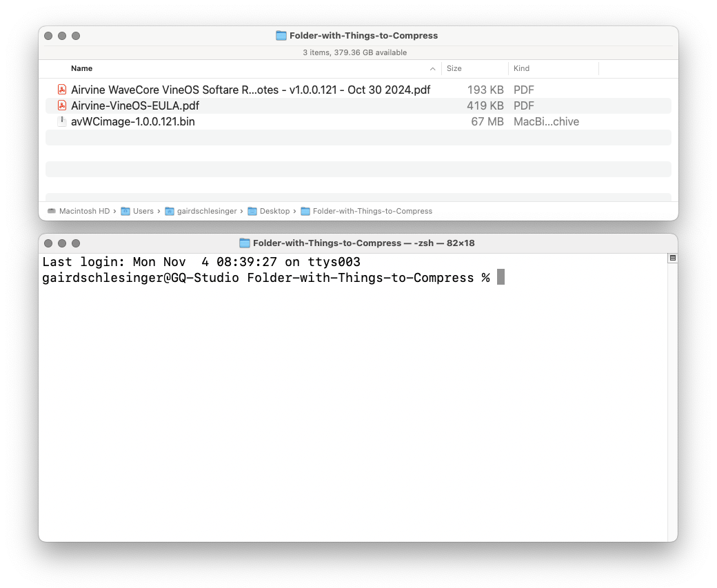The height and width of the screenshot is (588, 717).
Task: Click the Desktop folder icon in the path bar
Action: click(x=252, y=211)
